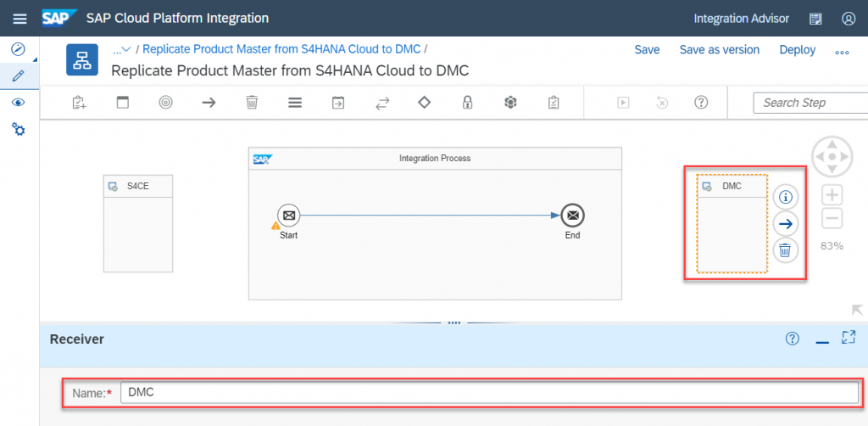Expand the breadcrumb ellipsis dropdown

click(121, 50)
